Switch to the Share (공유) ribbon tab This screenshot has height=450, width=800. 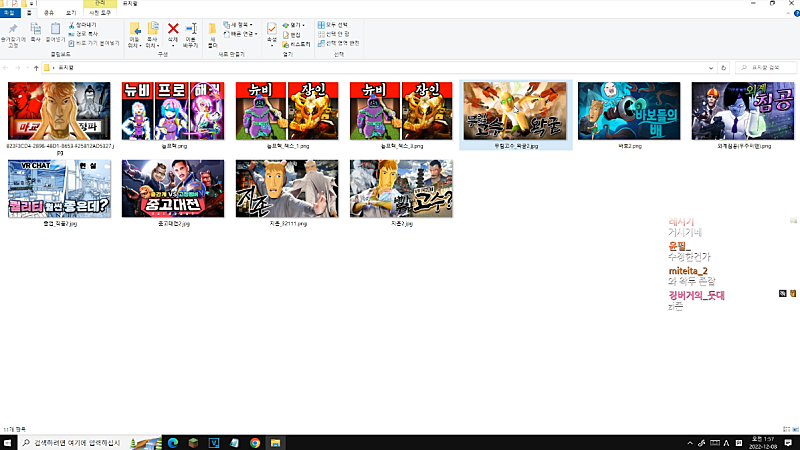click(49, 12)
